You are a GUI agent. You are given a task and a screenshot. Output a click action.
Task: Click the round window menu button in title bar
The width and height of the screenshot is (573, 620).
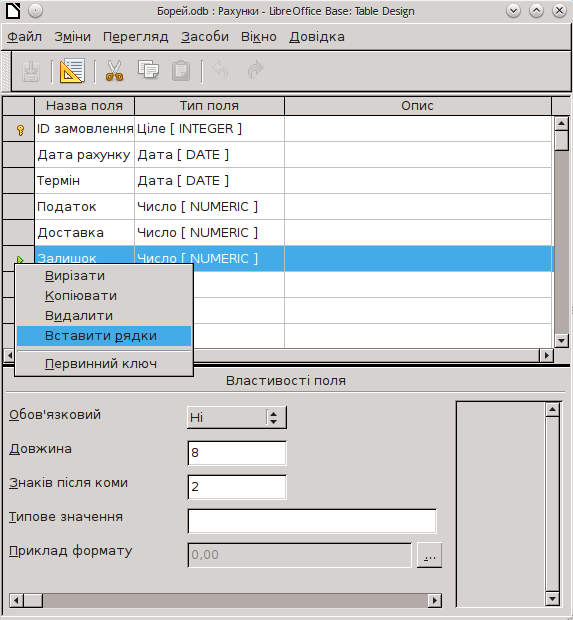pyautogui.click(x=36, y=11)
